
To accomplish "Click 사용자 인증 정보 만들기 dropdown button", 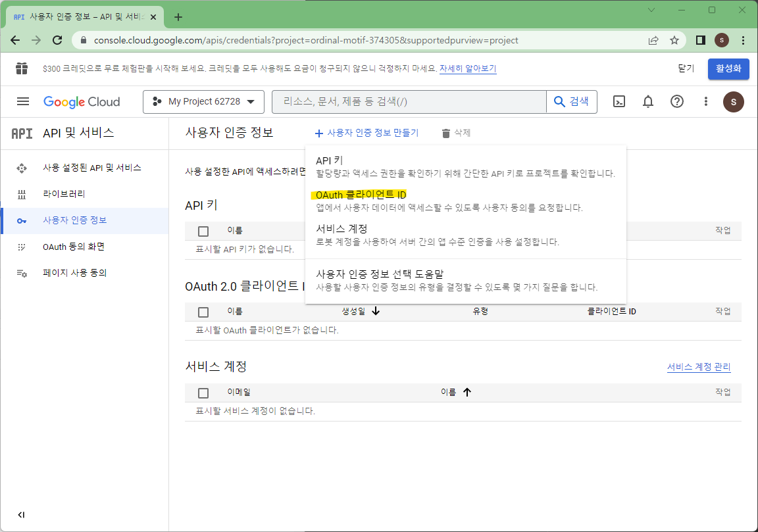I will pos(366,133).
